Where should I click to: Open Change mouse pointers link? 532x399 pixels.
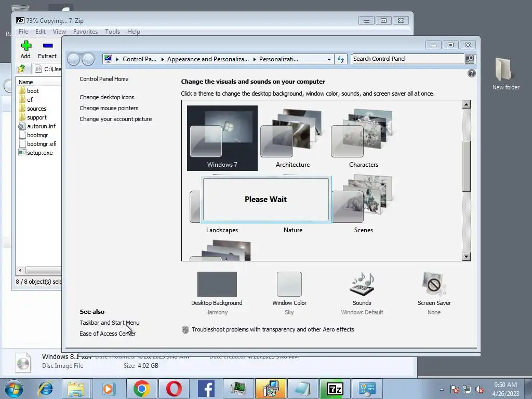pyautogui.click(x=109, y=108)
